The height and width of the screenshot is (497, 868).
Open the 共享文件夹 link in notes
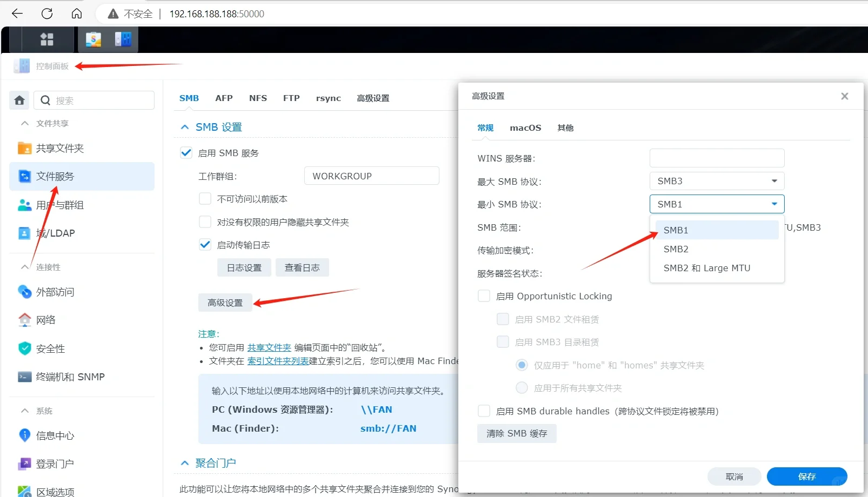(x=269, y=347)
